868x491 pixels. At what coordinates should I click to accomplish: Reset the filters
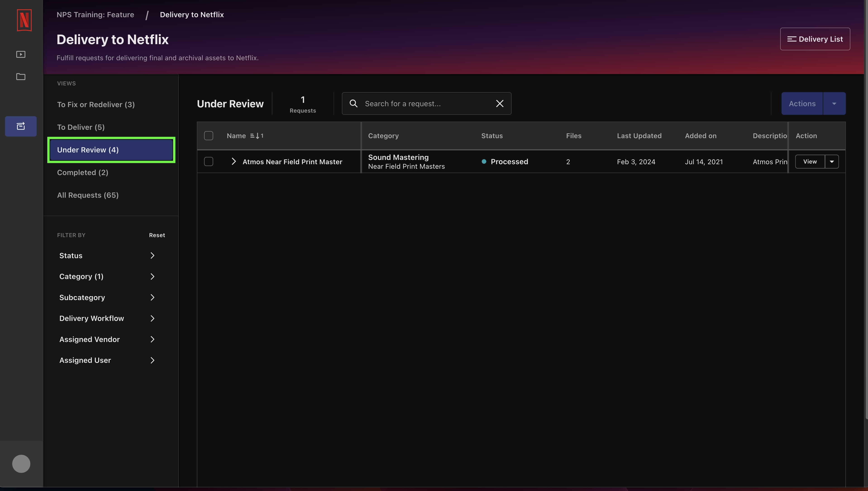(x=157, y=235)
